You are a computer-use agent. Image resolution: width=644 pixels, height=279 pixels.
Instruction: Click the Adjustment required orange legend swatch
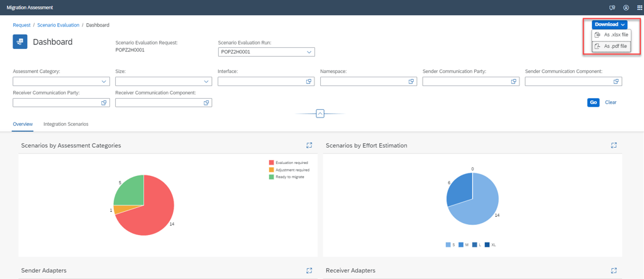[x=271, y=170]
